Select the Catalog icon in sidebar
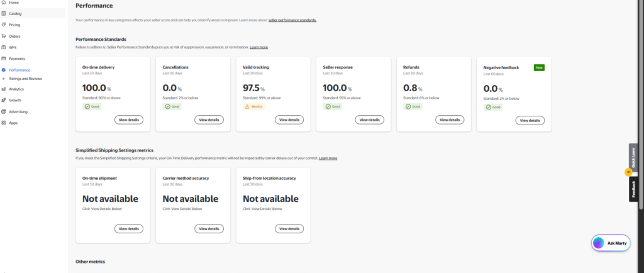The height and width of the screenshot is (273, 644). coord(4,14)
